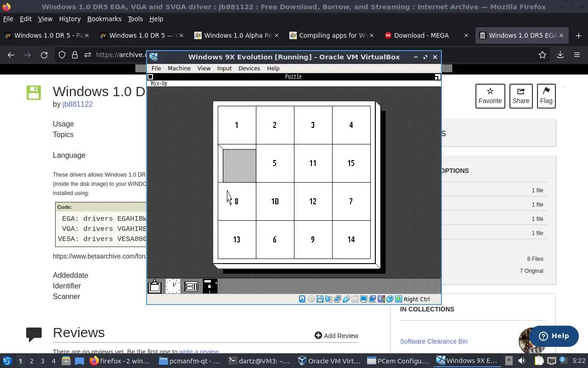Open Software Clearance Bin collection link
Screen dimensions: 588x368
(x=434, y=341)
